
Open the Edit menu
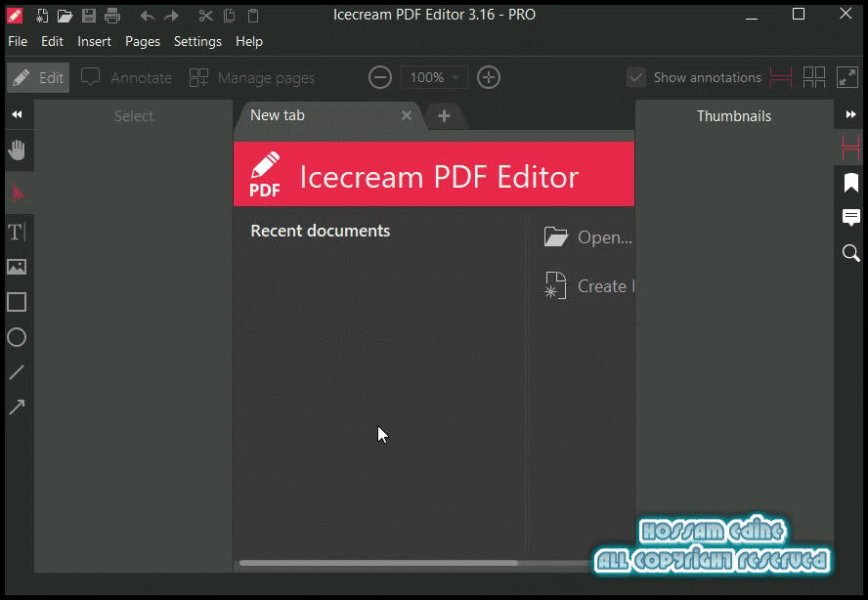(x=52, y=41)
